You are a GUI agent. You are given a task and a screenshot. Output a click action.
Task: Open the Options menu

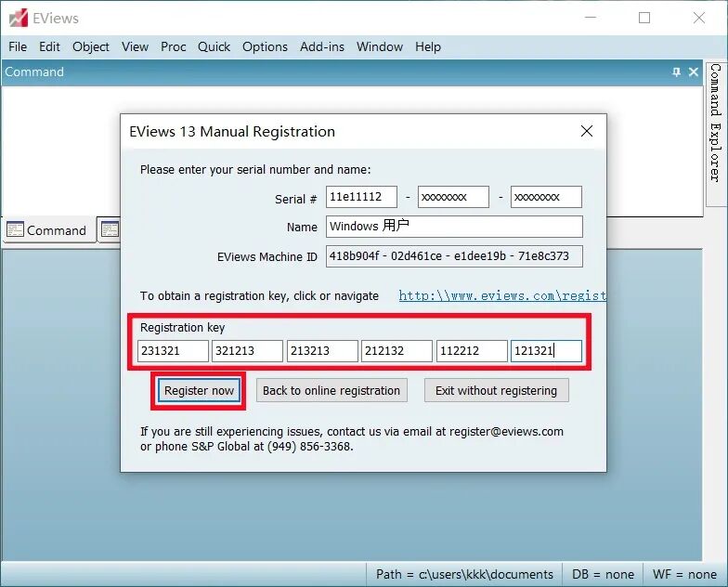(265, 46)
